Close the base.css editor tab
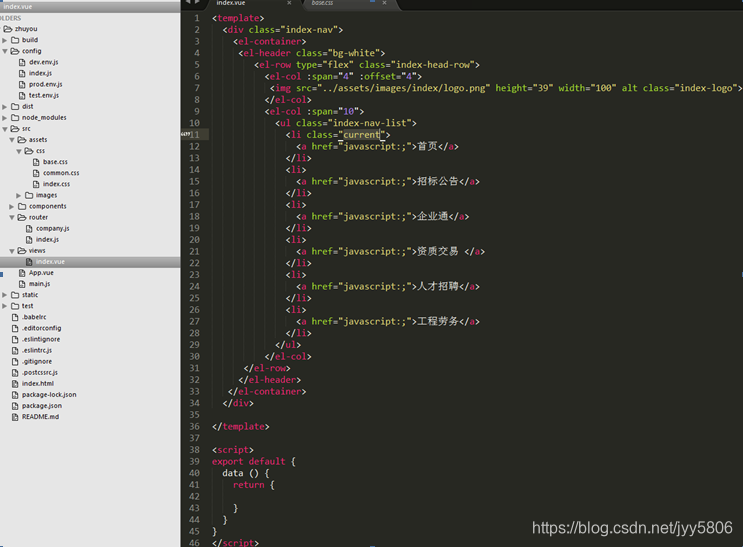The height and width of the screenshot is (547, 743). pos(384,3)
